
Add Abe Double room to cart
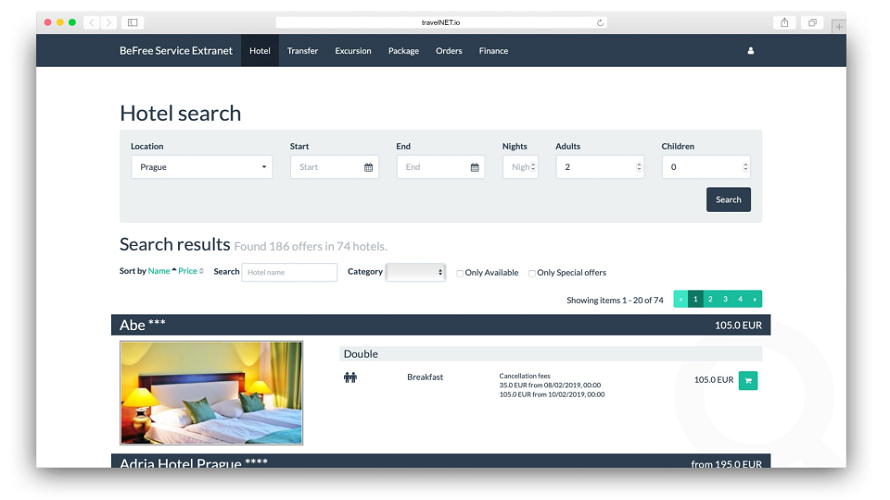[x=748, y=380]
